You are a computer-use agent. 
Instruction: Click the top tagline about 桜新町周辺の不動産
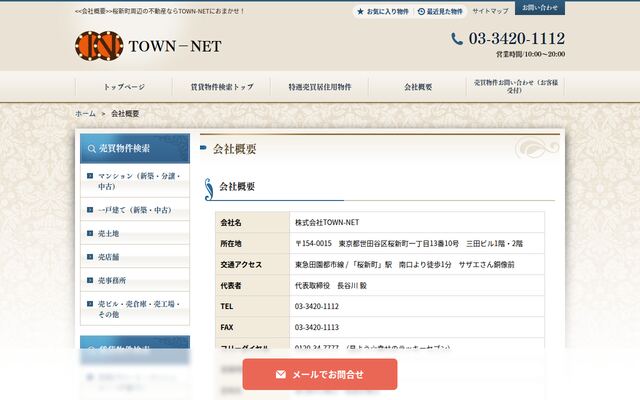[x=160, y=11]
